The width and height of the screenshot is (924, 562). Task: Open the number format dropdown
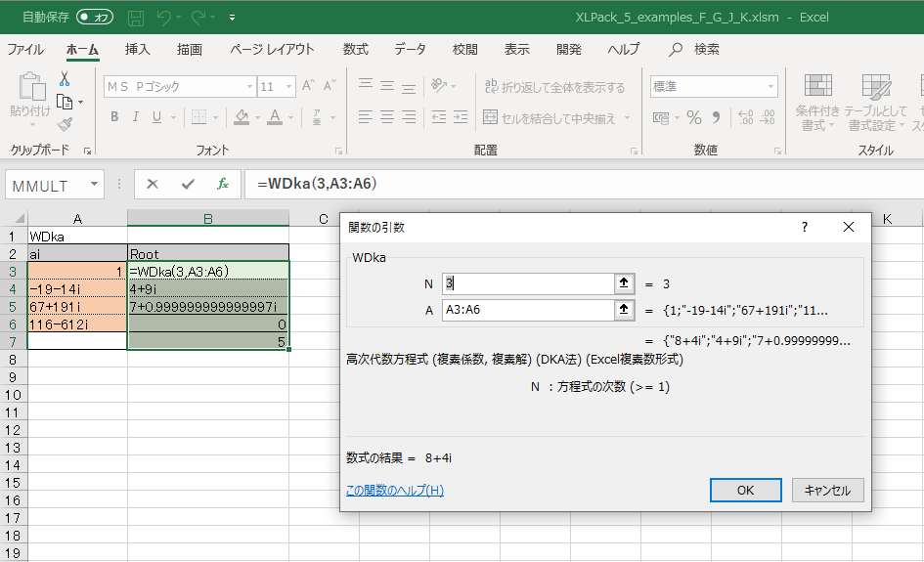(x=770, y=87)
